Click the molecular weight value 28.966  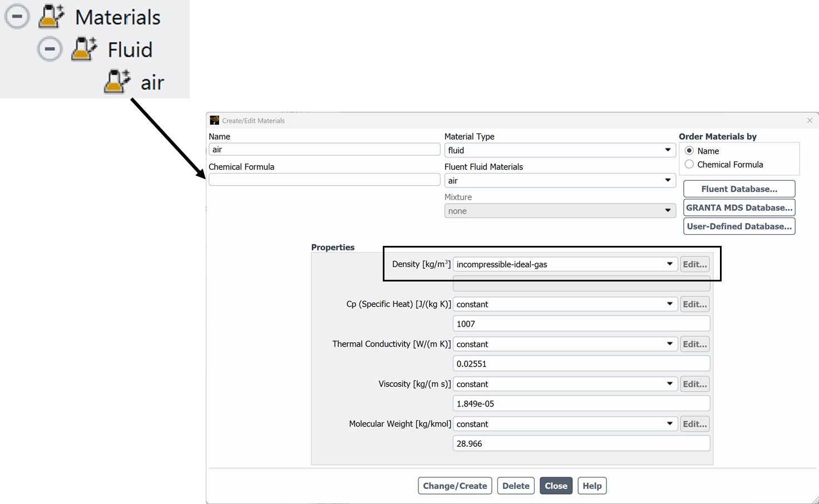[581, 443]
